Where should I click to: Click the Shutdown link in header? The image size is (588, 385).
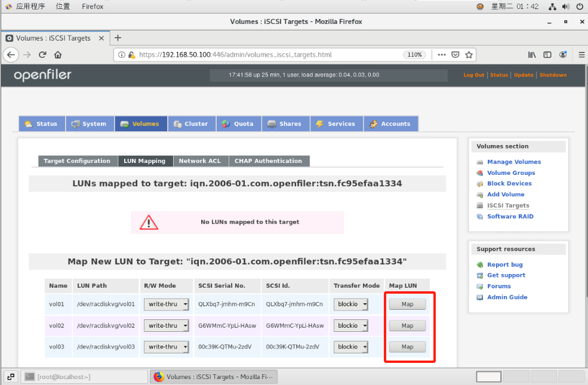click(x=553, y=75)
